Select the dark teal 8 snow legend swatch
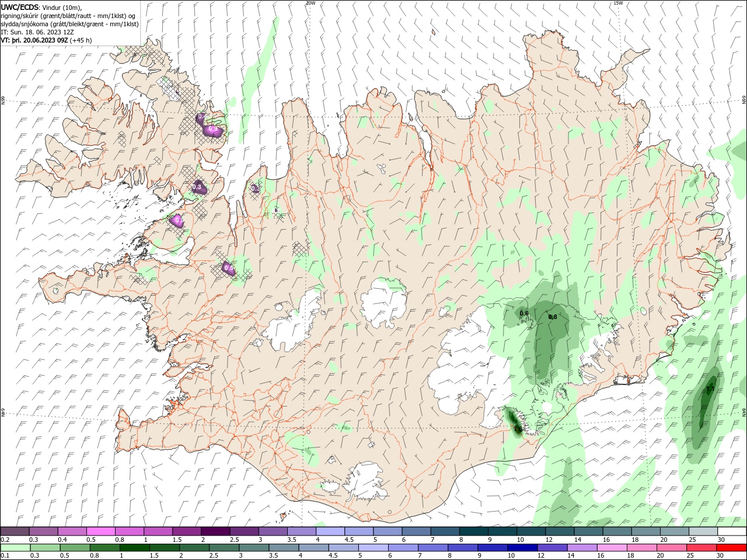 click(473, 531)
